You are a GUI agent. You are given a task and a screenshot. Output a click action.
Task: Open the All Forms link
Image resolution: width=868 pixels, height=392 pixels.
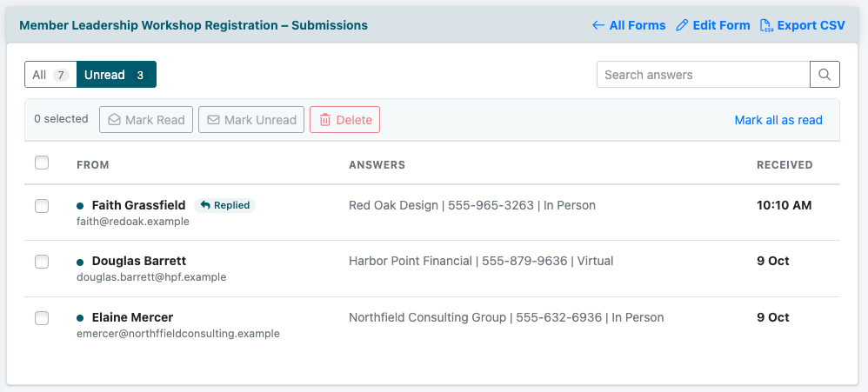tap(629, 25)
